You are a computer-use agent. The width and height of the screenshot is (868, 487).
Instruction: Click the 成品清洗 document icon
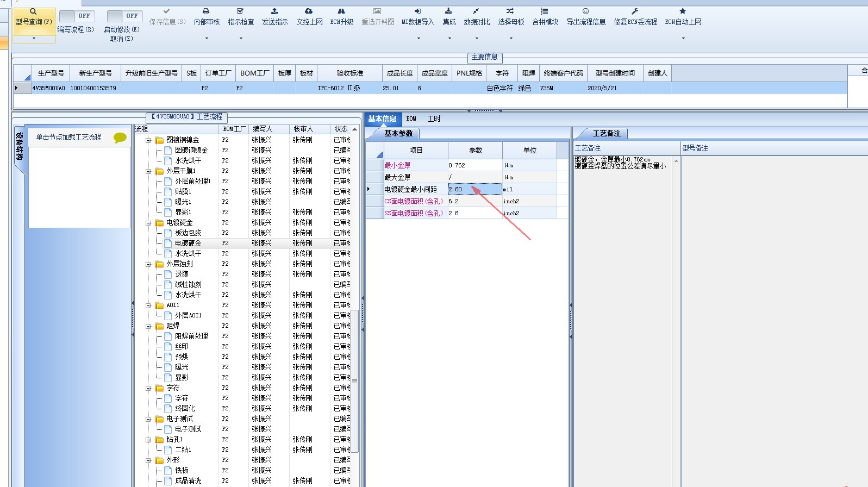pos(168,480)
